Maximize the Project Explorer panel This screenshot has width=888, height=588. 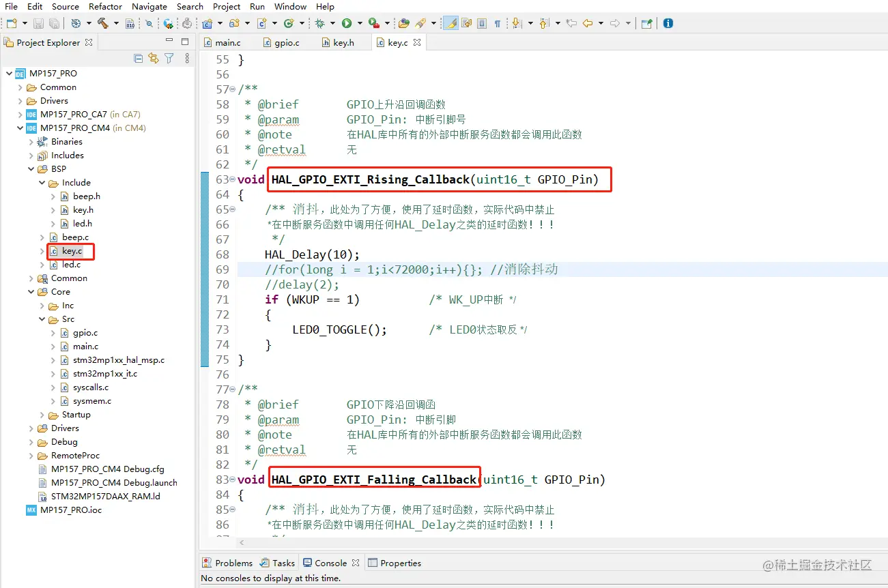tap(184, 42)
